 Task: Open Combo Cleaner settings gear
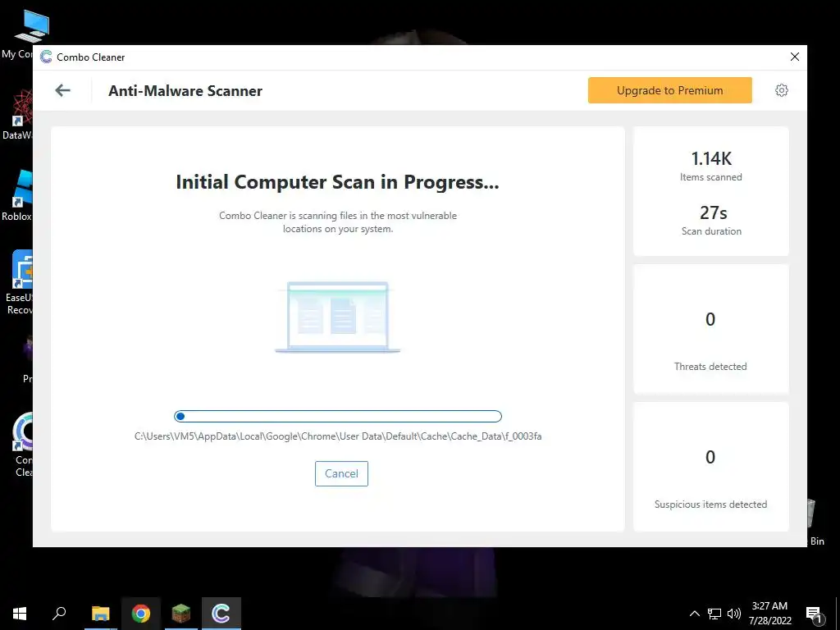point(781,90)
